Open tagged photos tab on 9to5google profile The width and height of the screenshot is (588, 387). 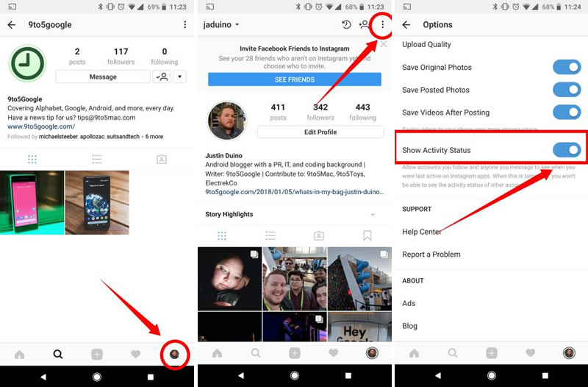[x=161, y=160]
